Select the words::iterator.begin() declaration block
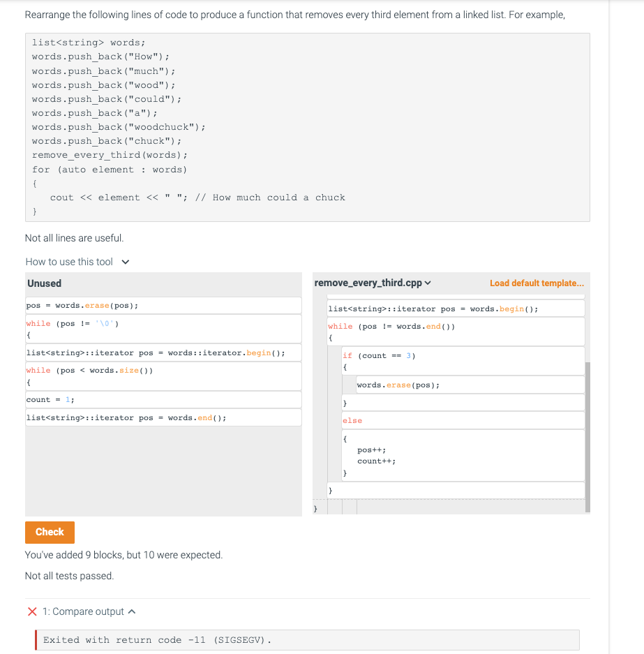This screenshot has height=654, width=644. coord(163,353)
